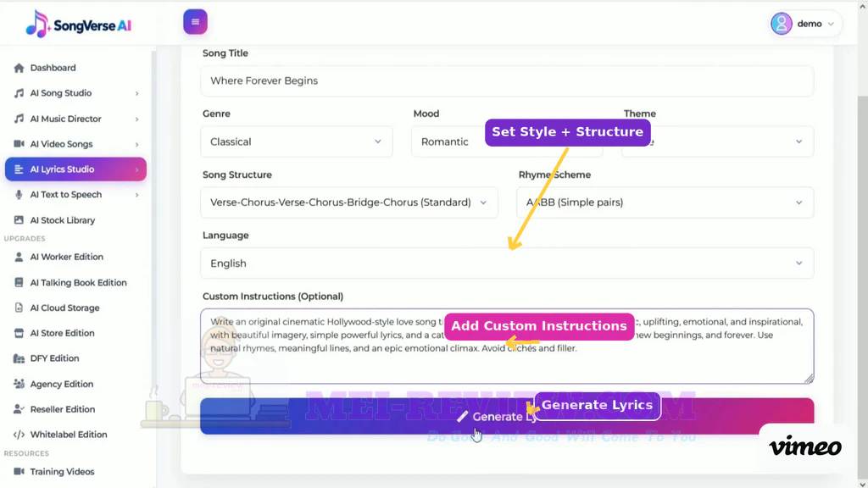Open the demo account dropdown arrow

pyautogui.click(x=831, y=24)
